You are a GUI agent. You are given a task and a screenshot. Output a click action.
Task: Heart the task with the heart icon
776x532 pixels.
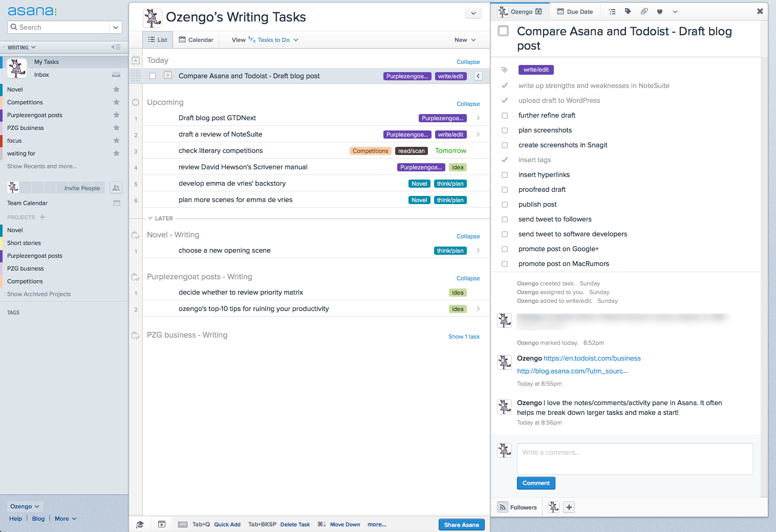click(660, 12)
